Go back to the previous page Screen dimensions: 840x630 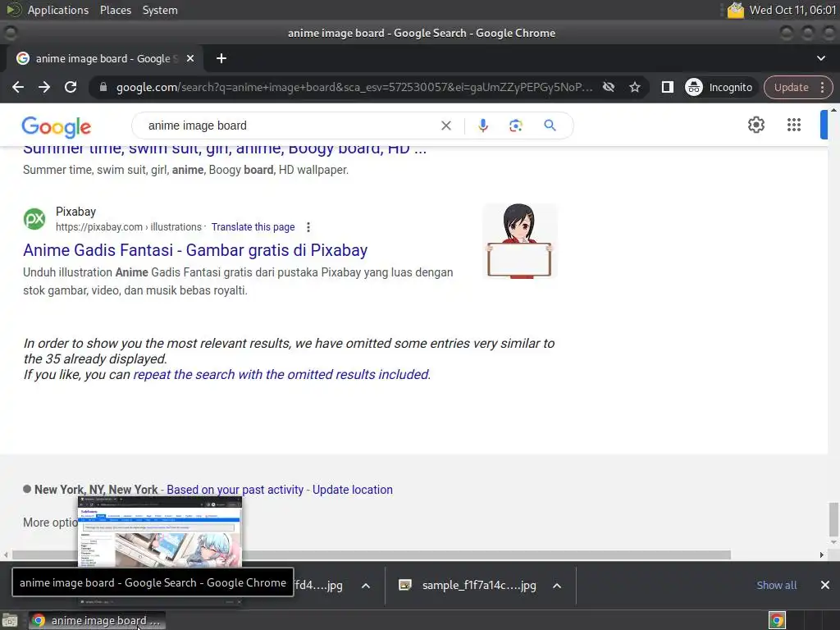[x=18, y=87]
